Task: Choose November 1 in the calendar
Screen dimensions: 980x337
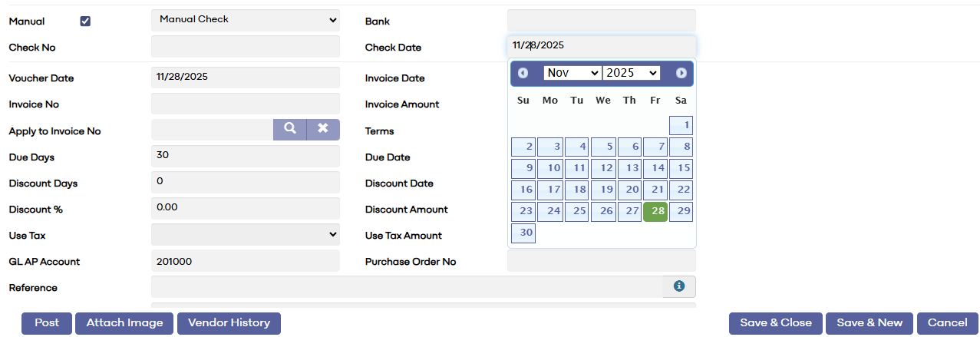Action: click(x=681, y=126)
